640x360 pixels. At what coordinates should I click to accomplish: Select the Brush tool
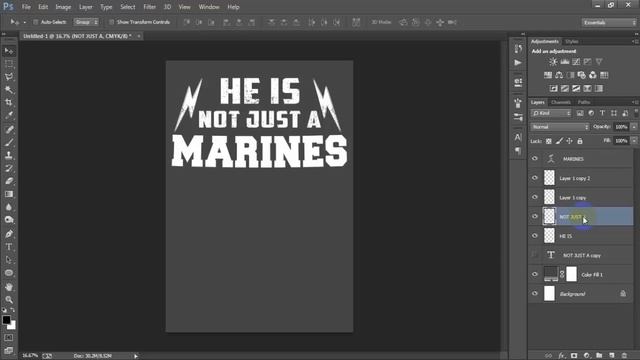click(x=9, y=142)
